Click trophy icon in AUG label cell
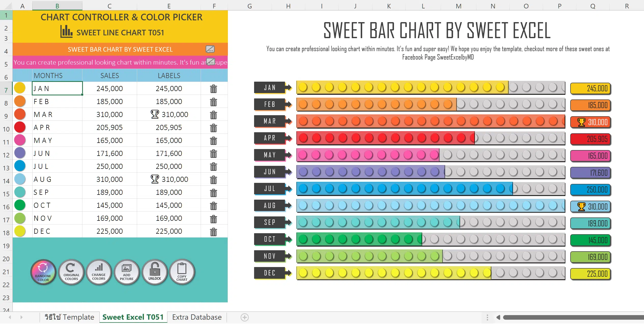 (x=155, y=179)
